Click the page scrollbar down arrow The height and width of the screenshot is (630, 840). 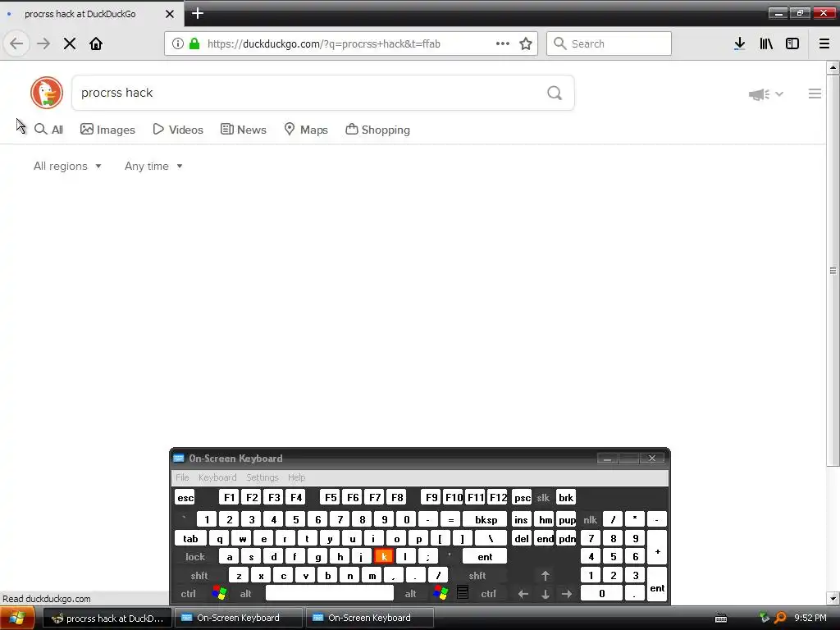point(833,598)
